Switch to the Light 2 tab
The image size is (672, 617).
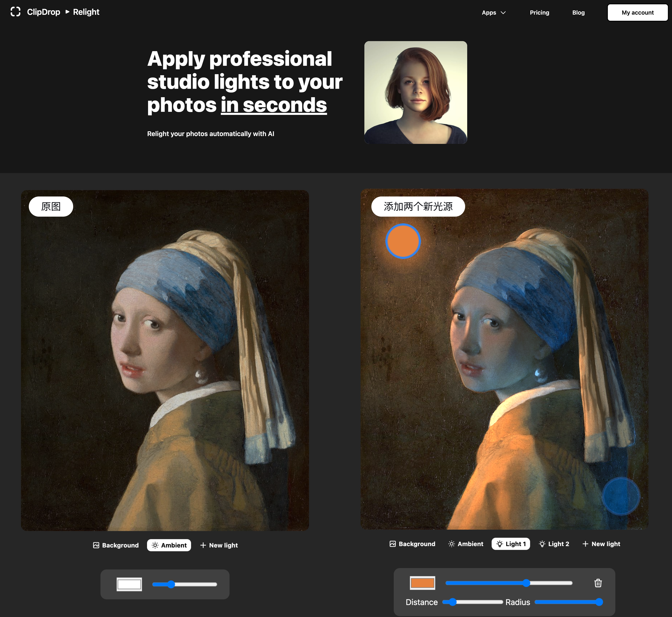tap(554, 544)
